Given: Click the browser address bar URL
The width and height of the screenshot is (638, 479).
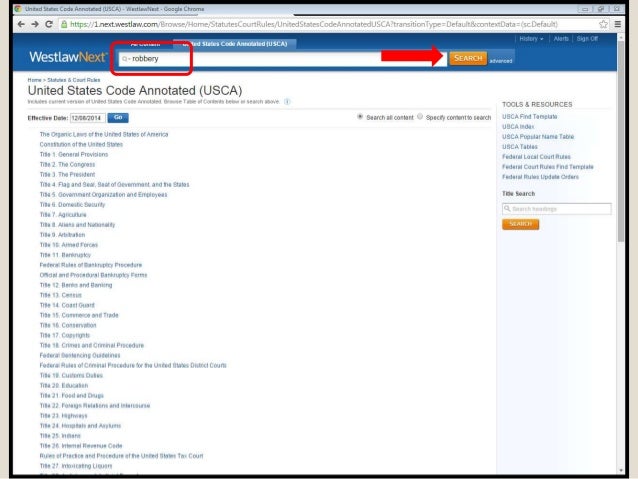Looking at the screenshot, I should [313, 24].
